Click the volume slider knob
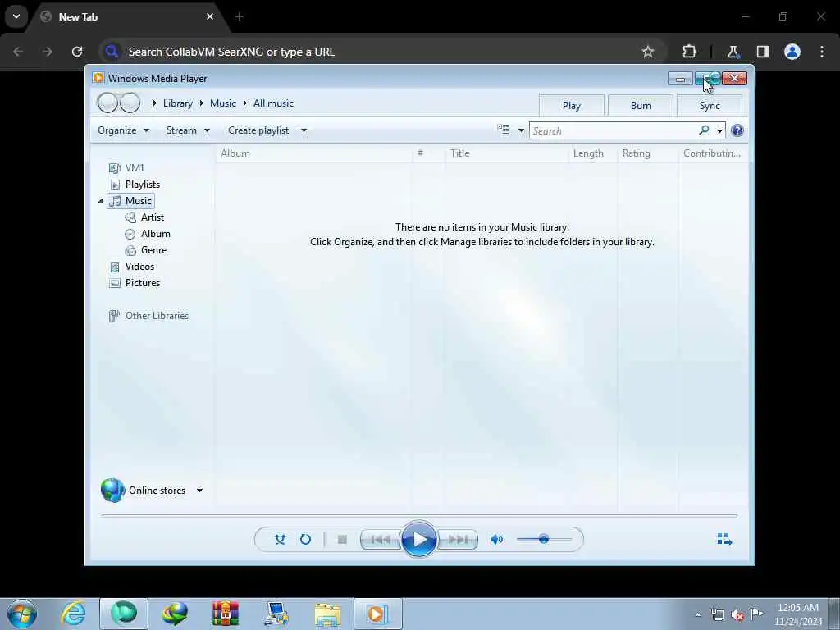Image resolution: width=840 pixels, height=630 pixels. [544, 539]
